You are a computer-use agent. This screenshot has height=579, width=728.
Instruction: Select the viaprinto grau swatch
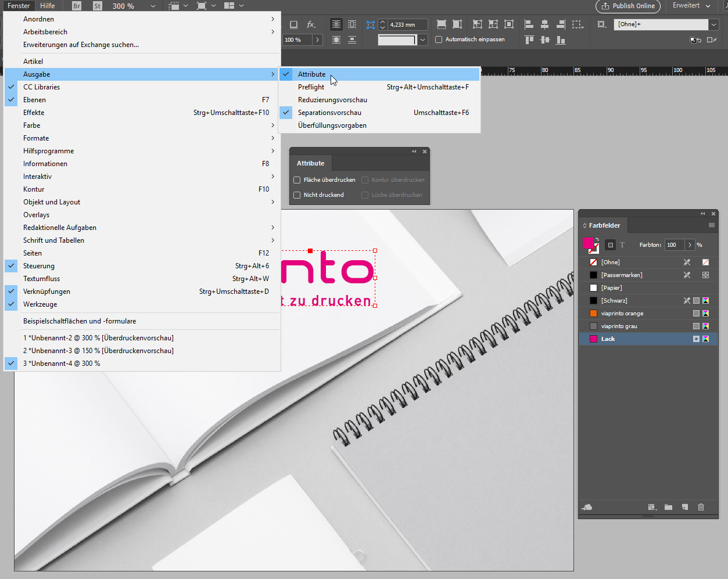coord(648,326)
